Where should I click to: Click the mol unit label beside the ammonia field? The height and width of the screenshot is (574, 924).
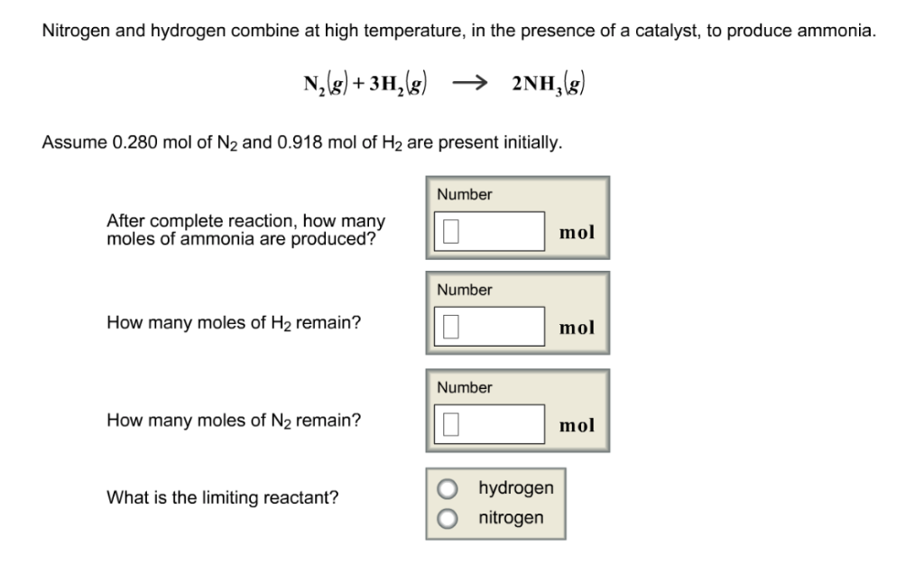coord(577,232)
